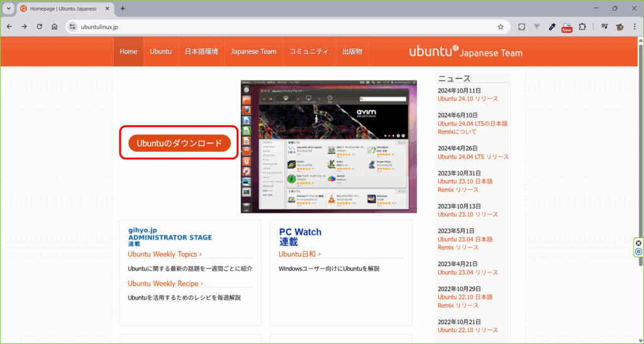Click the scrollbar up arrow
The image size is (644, 344).
(x=640, y=40)
